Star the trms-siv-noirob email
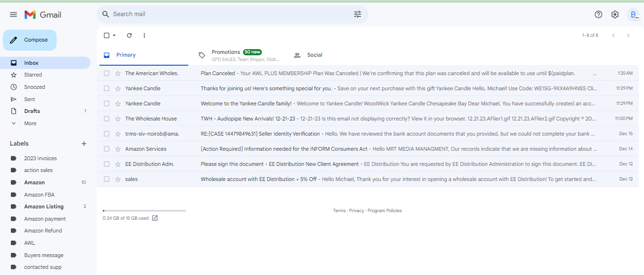Viewport: 644px width, 275px height. [118, 134]
